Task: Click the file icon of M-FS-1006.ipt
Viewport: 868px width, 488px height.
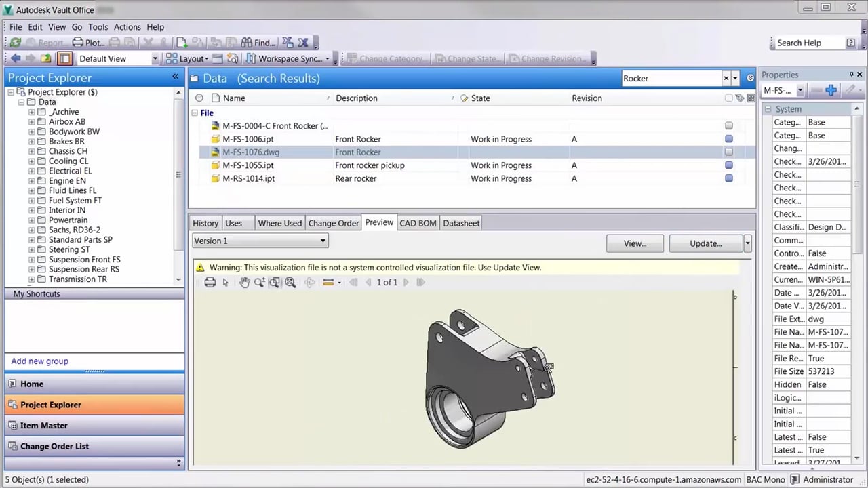Action: (x=216, y=139)
